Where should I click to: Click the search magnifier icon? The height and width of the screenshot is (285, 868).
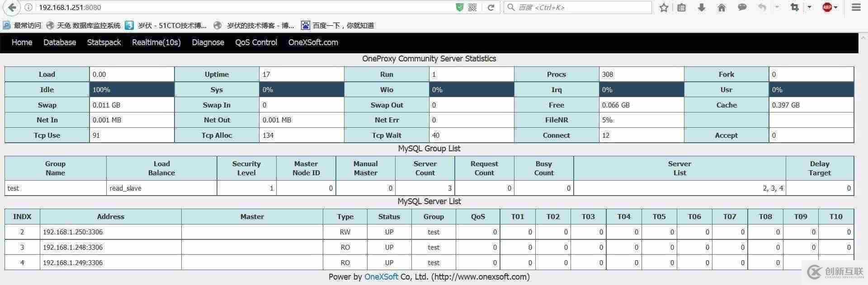pyautogui.click(x=511, y=7)
